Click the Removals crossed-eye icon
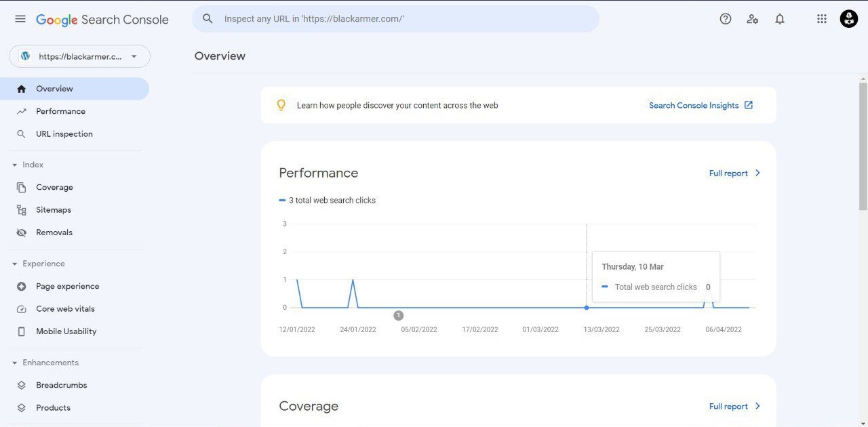This screenshot has height=427, width=868. click(22, 232)
